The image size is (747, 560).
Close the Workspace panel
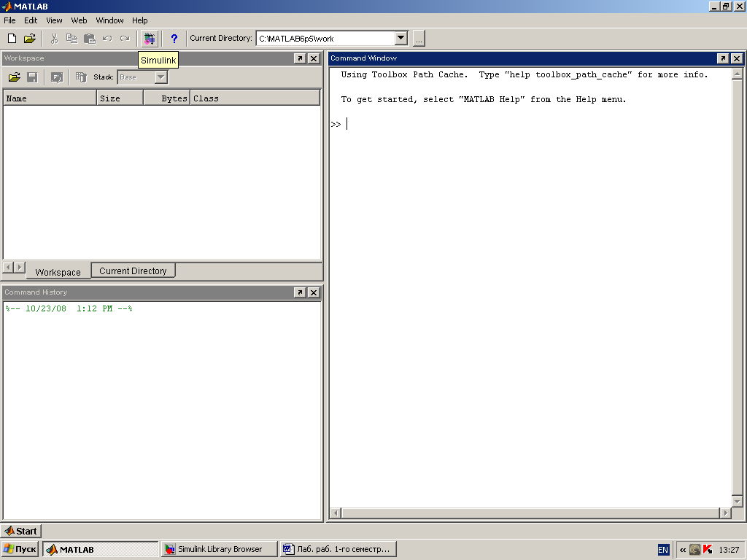click(314, 58)
